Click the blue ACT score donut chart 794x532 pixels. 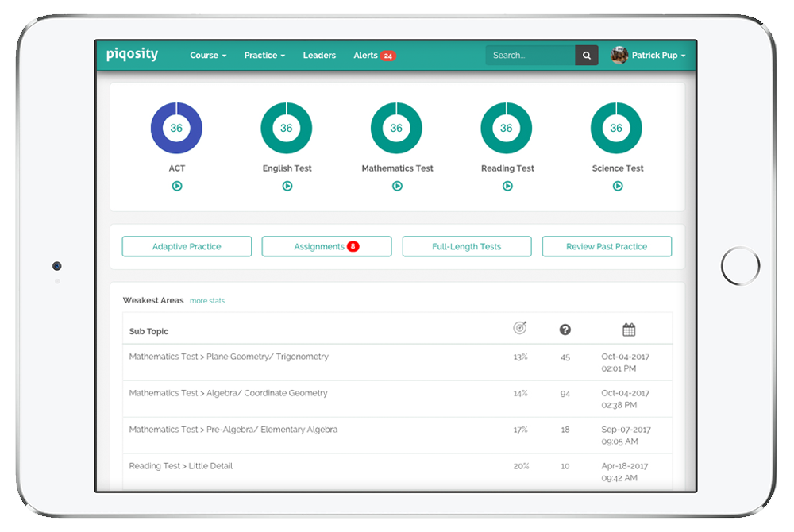(x=176, y=128)
